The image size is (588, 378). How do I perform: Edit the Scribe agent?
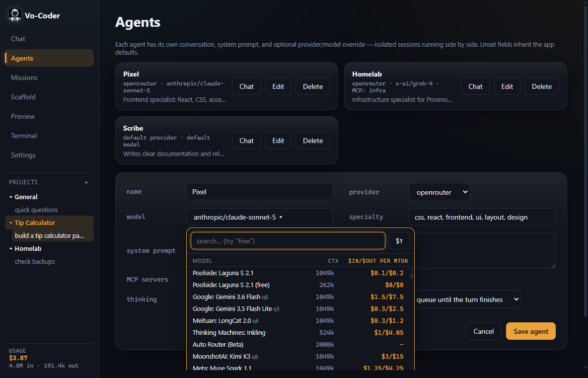278,141
